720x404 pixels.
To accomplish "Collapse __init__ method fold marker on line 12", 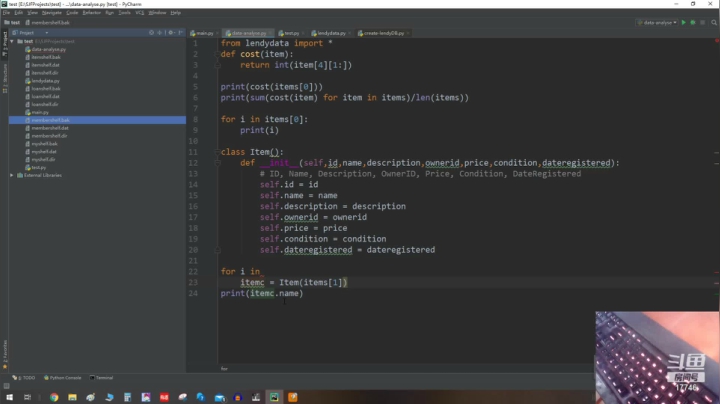I will click(218, 163).
